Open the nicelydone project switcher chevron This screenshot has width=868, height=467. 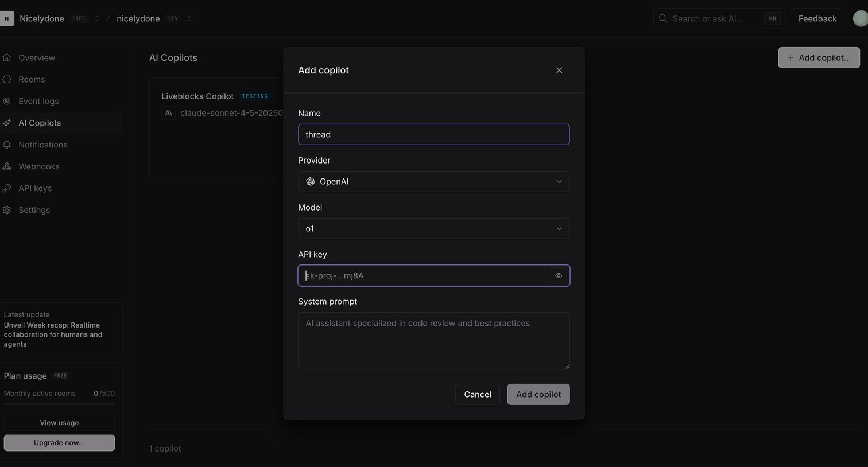tap(189, 18)
